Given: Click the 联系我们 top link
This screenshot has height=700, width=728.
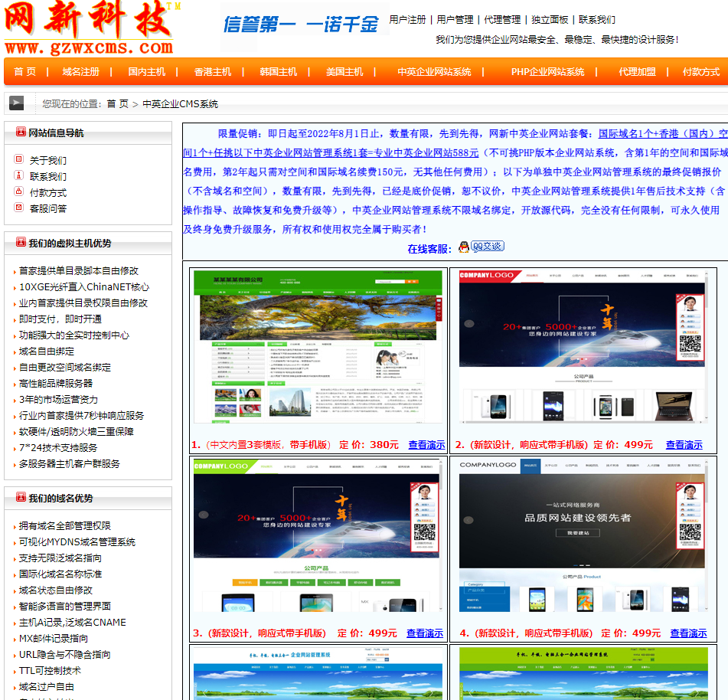Looking at the screenshot, I should (x=597, y=20).
